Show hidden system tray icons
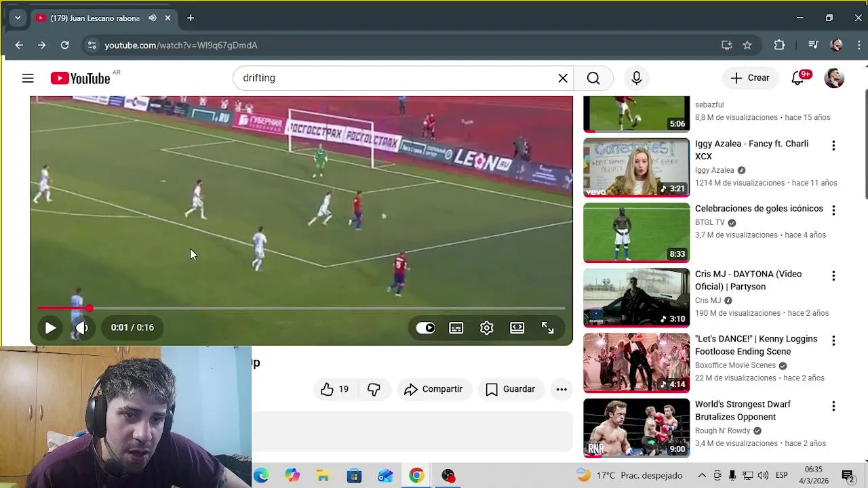 702,476
